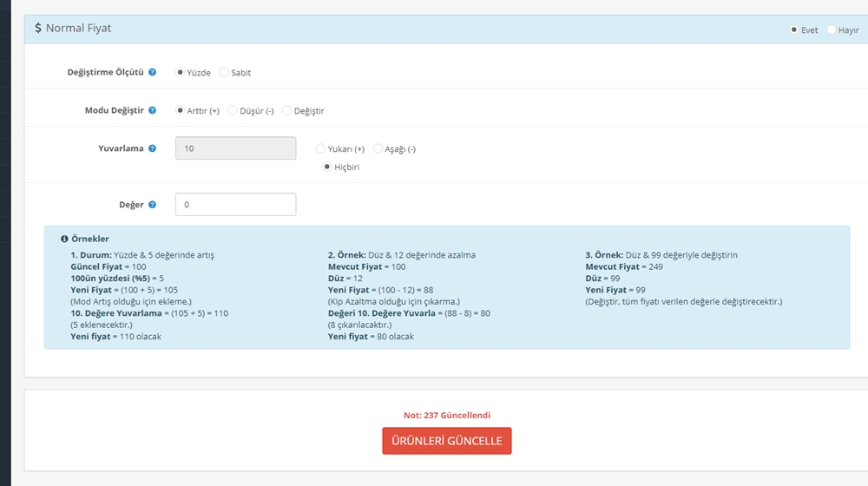Click 'Mevcut Fiyat = 249' text
The image size is (868, 486).
(624, 266)
